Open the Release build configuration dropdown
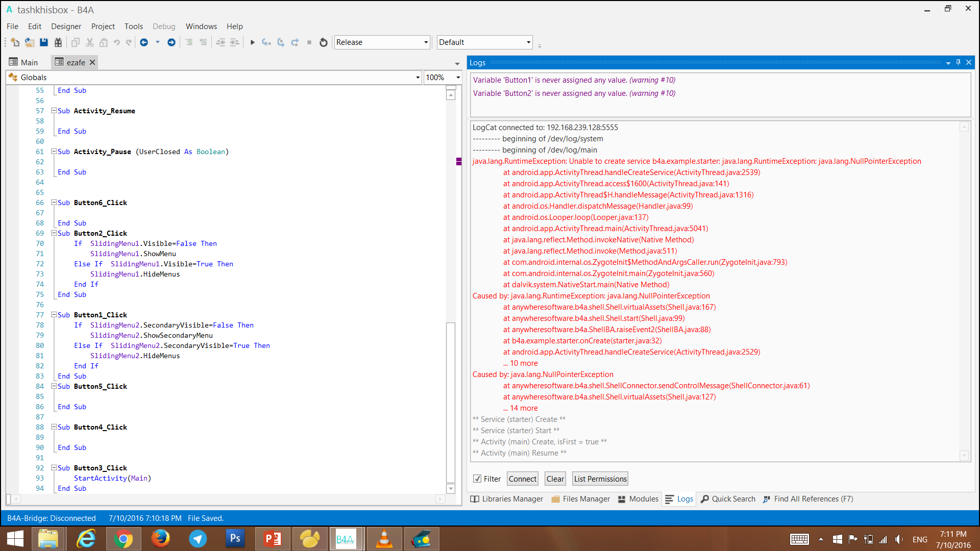The width and height of the screenshot is (980, 551). pos(426,42)
